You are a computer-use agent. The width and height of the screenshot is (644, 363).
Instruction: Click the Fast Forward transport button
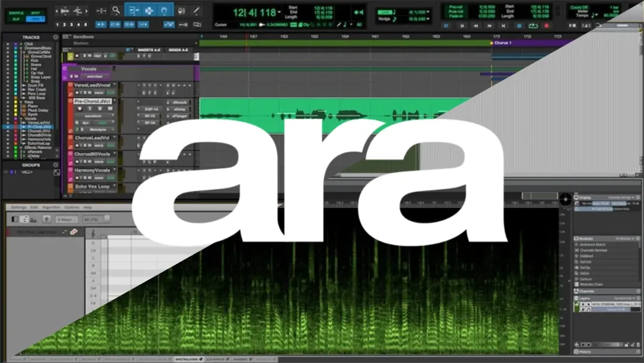pos(490,26)
